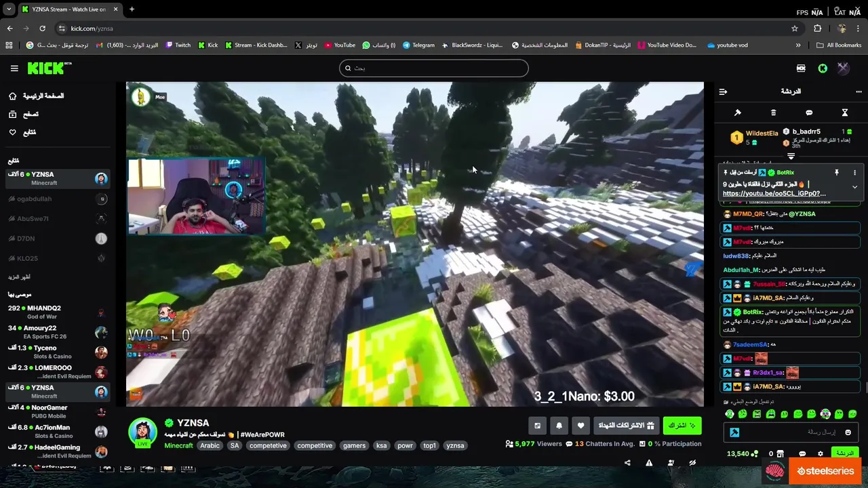868x488 pixels.
Task: Expand the gift leaderboard with the down arrow
Action: pos(791,157)
